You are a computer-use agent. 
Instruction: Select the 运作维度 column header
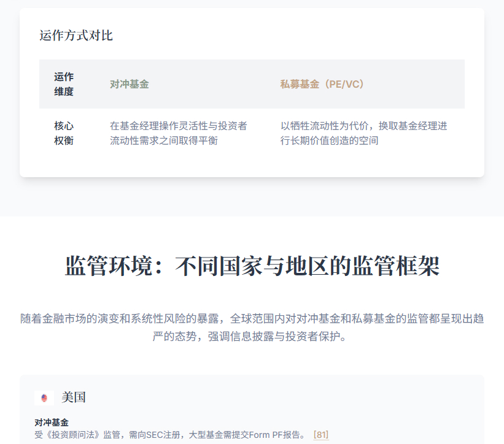[64, 84]
